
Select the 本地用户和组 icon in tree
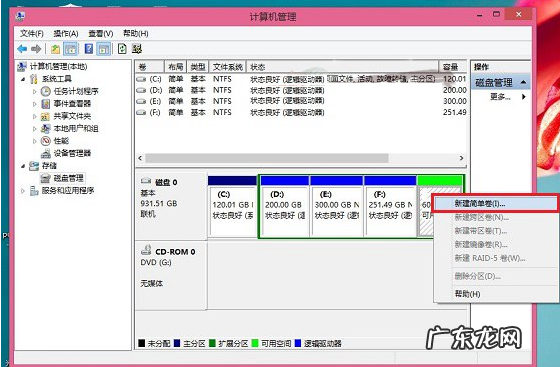[x=45, y=129]
